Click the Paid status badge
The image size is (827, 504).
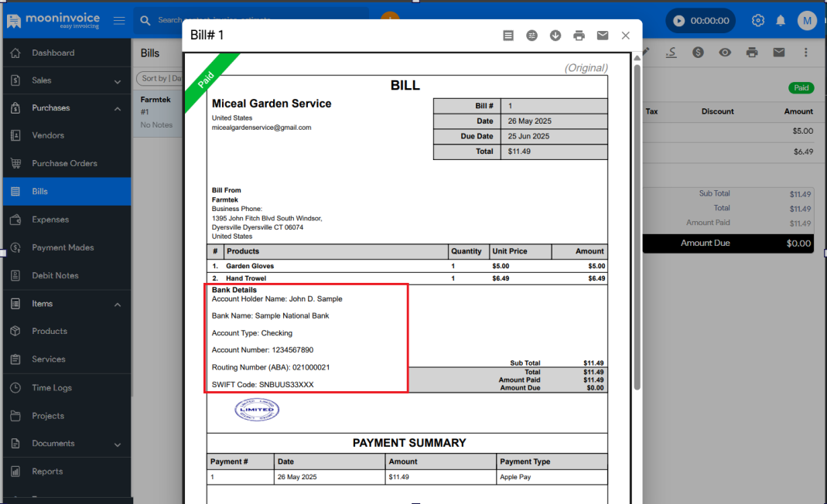click(801, 88)
